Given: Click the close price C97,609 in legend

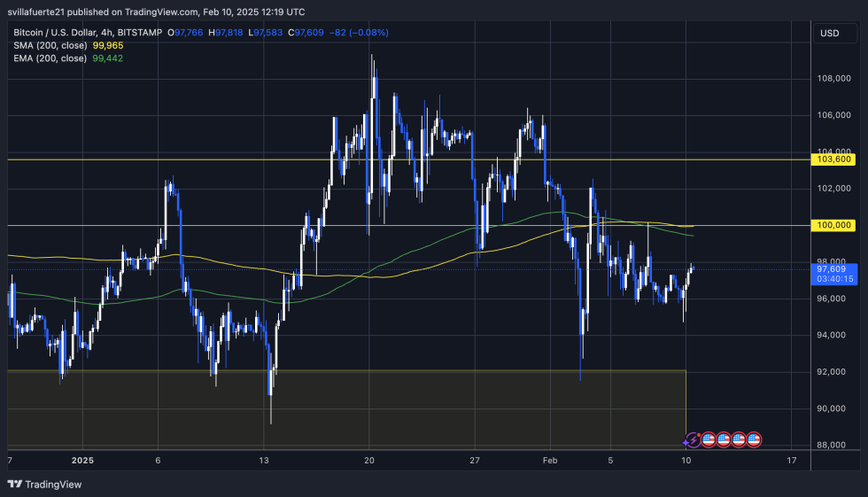Looking at the screenshot, I should [306, 33].
